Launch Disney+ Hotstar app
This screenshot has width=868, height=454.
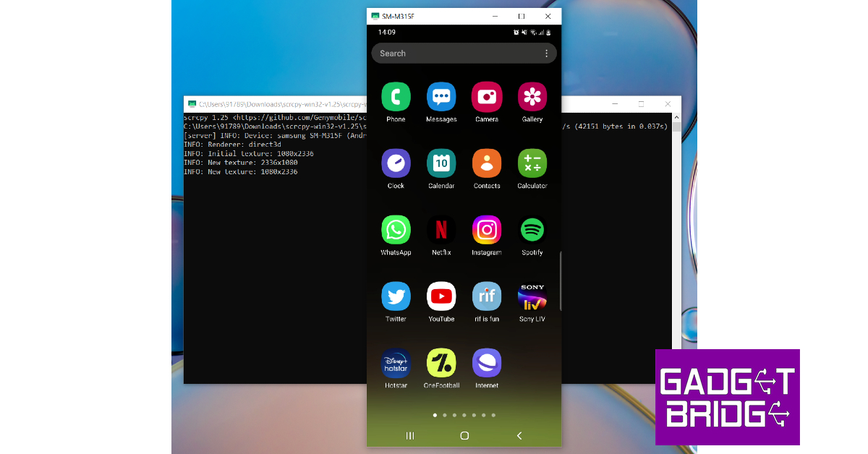[396, 363]
